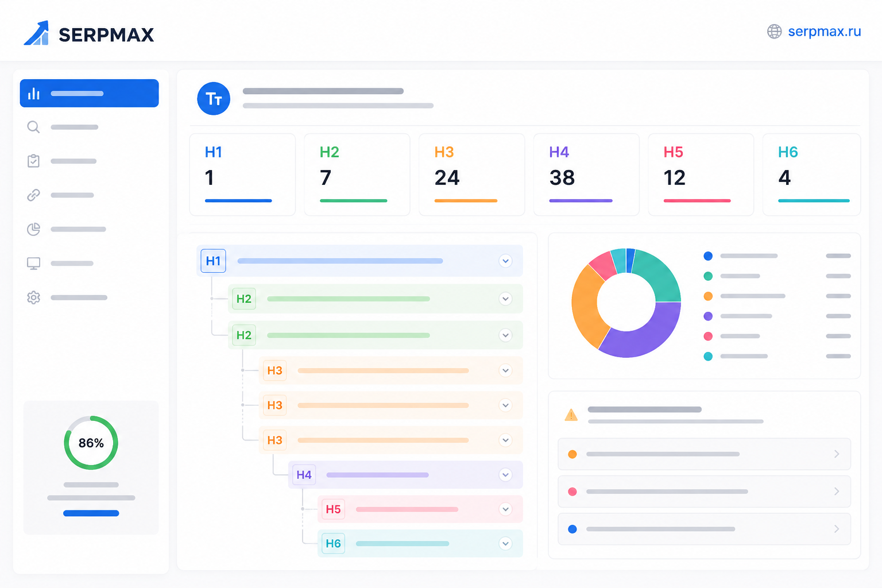The height and width of the screenshot is (588, 882).
Task: Click the H1 badge in the tree
Action: (213, 261)
